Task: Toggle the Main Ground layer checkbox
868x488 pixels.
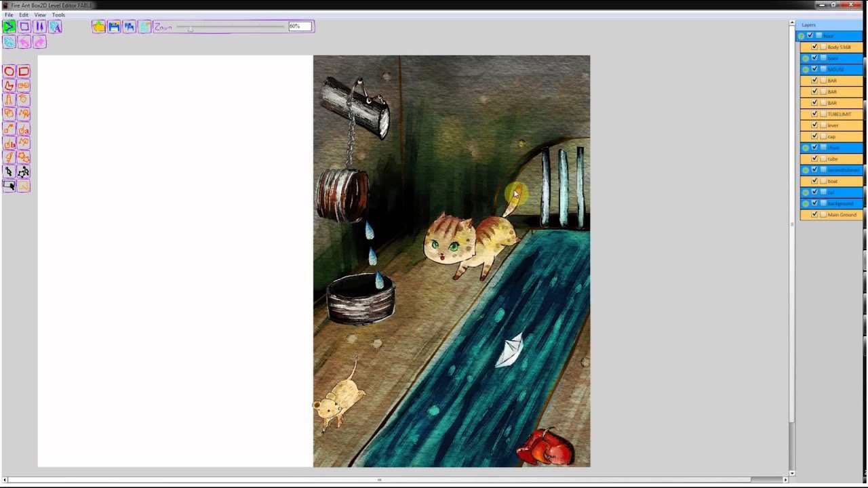Action: [814, 214]
